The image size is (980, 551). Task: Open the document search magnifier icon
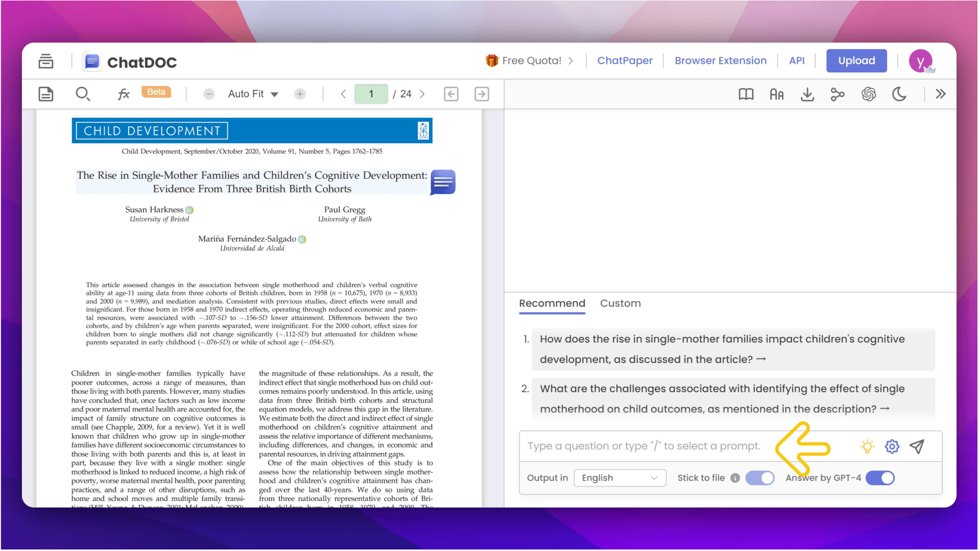[82, 94]
